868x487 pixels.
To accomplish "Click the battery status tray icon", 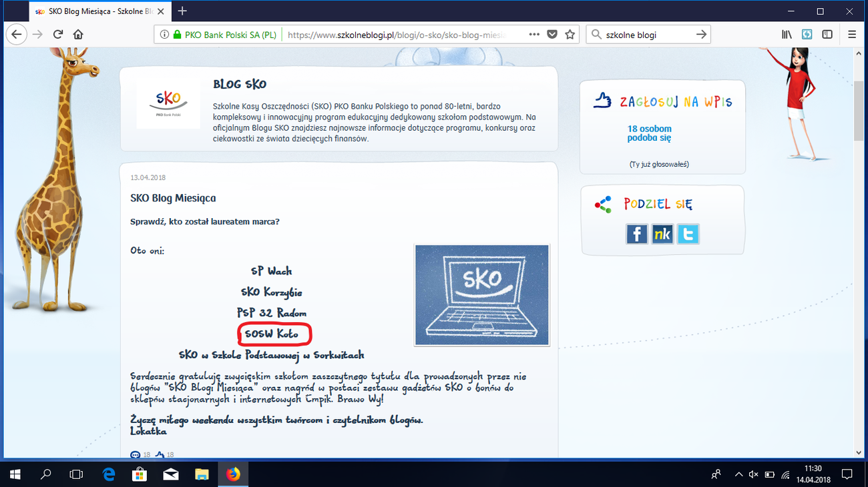I will (769, 474).
